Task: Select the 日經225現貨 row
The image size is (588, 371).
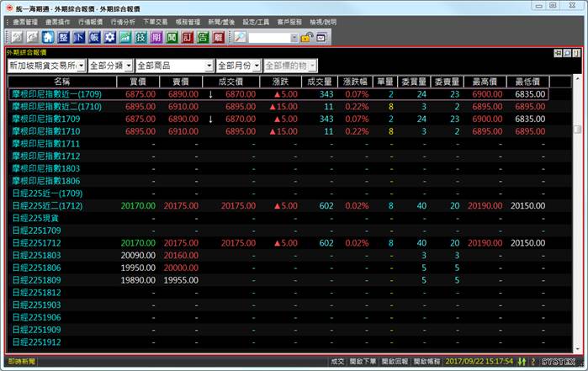Action: [278, 218]
